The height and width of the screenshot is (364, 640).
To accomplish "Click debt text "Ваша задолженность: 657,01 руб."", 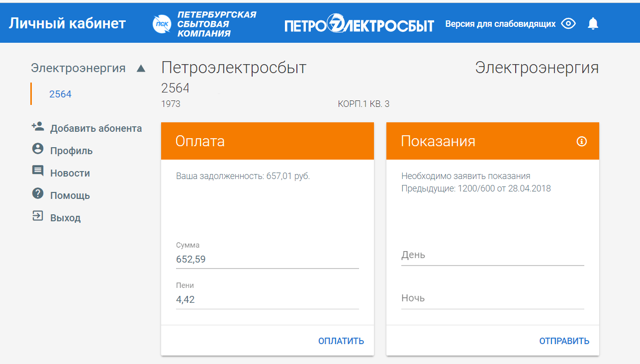I will (243, 176).
